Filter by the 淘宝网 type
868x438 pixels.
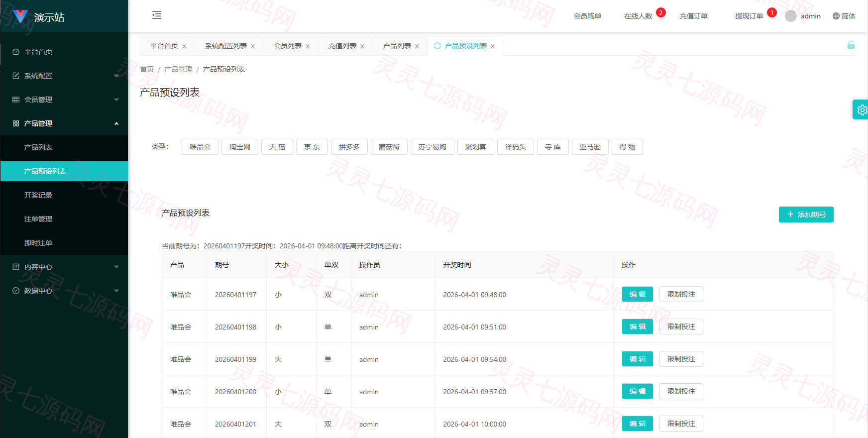point(240,147)
